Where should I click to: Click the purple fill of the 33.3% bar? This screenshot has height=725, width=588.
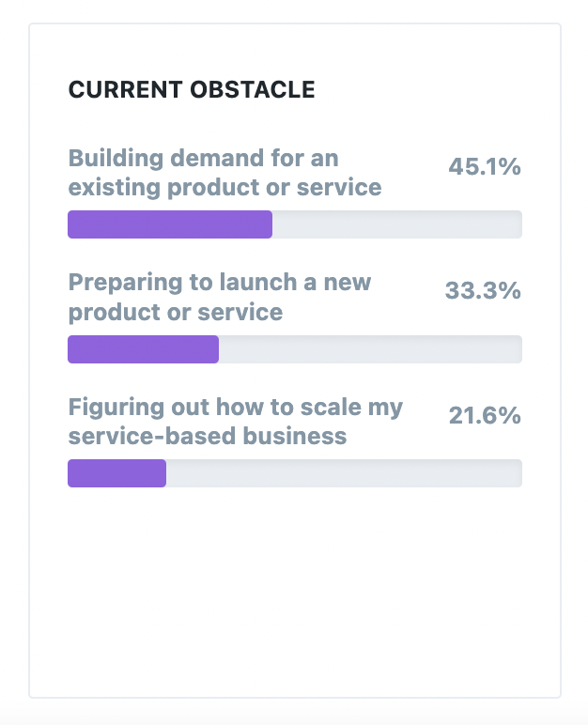pyautogui.click(x=144, y=349)
